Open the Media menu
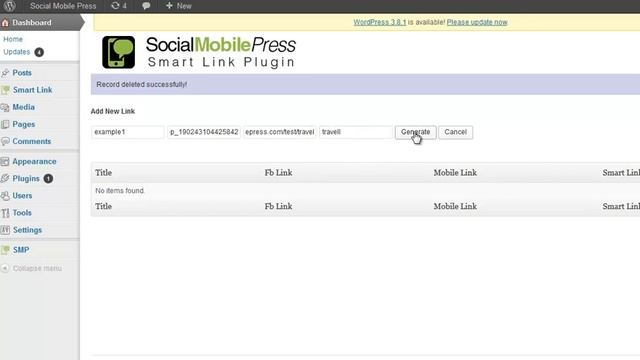The width and height of the screenshot is (640, 360). point(23,107)
